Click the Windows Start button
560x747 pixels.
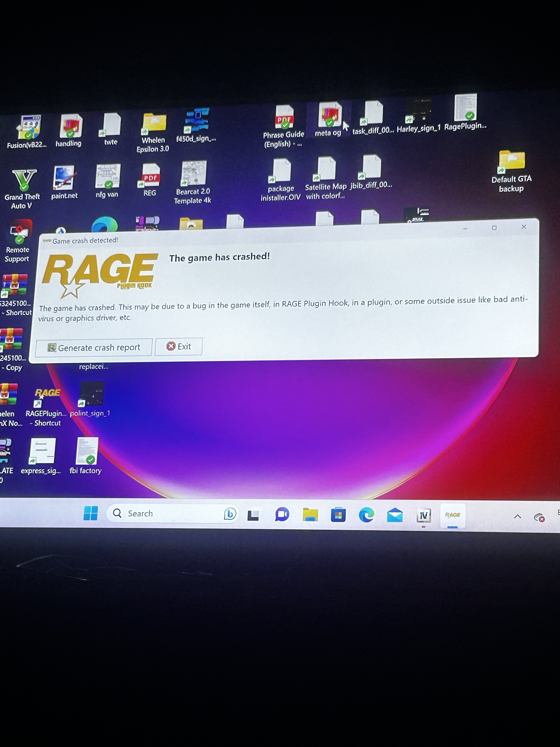coord(91,513)
